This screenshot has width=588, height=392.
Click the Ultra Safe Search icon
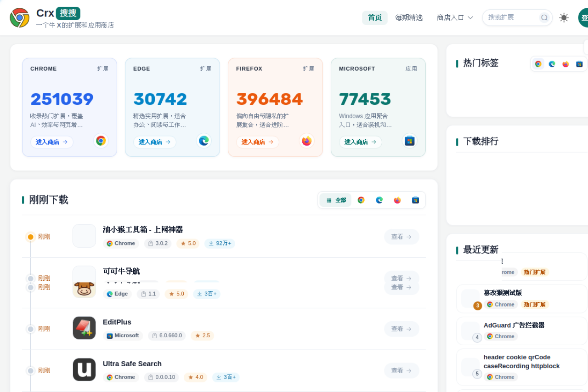click(x=84, y=369)
